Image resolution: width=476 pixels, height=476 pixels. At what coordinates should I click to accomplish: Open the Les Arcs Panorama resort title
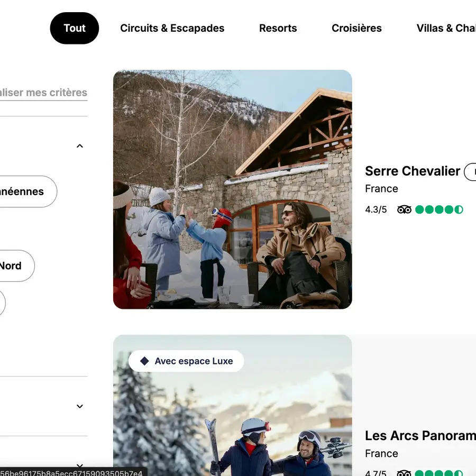point(420,436)
